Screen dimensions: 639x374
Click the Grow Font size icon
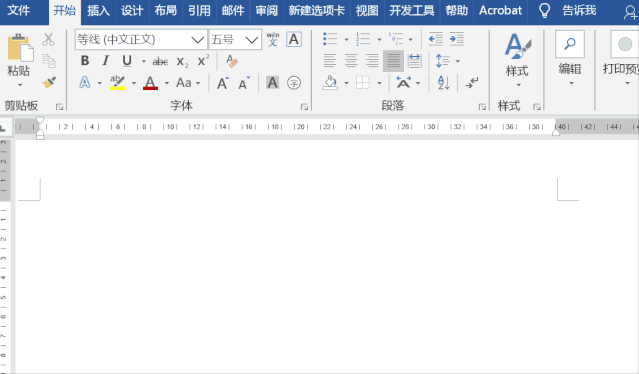(x=223, y=83)
